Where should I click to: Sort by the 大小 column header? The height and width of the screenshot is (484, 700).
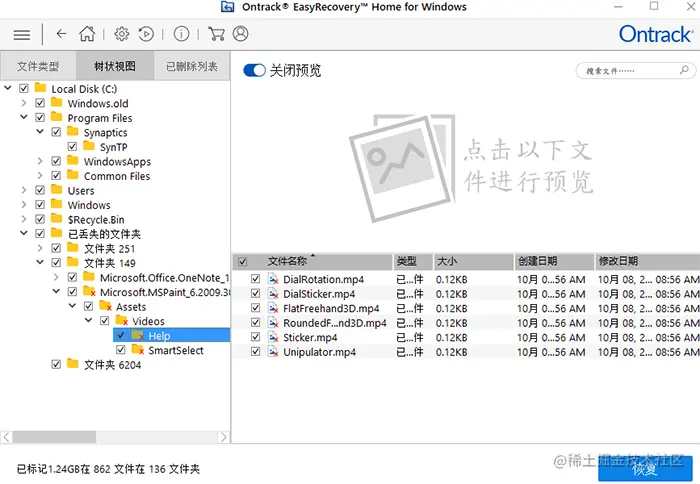tap(473, 261)
